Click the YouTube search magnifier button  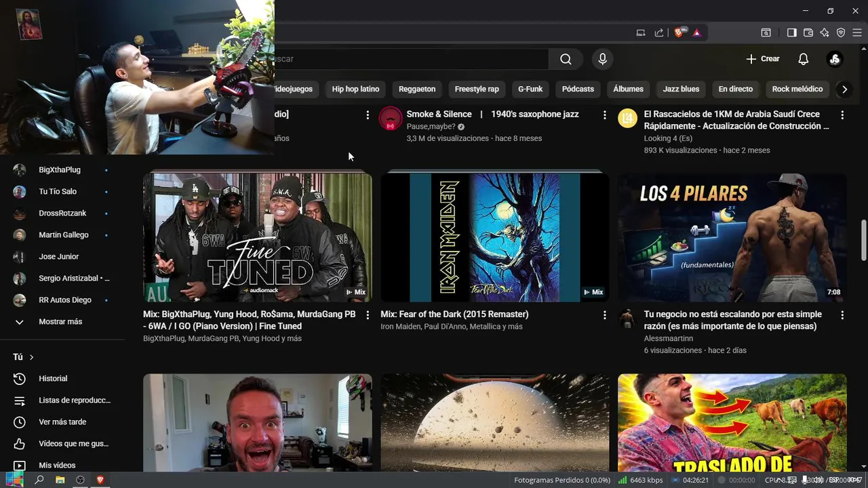point(566,59)
